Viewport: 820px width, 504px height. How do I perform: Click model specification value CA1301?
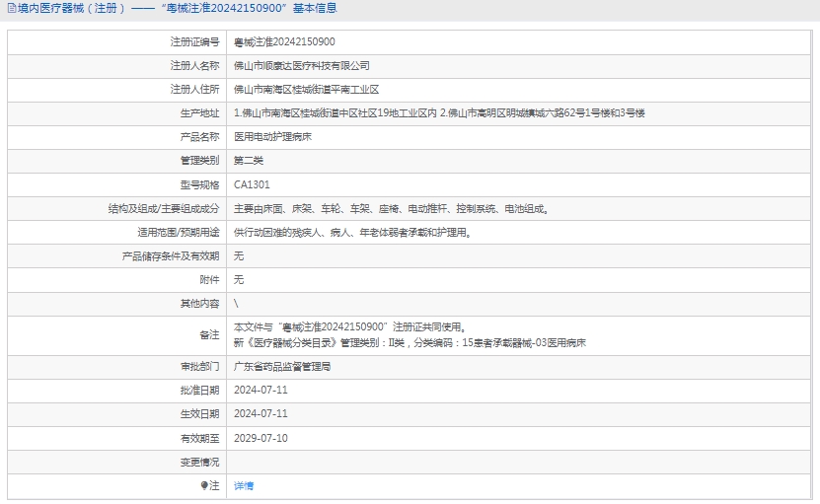(x=252, y=184)
